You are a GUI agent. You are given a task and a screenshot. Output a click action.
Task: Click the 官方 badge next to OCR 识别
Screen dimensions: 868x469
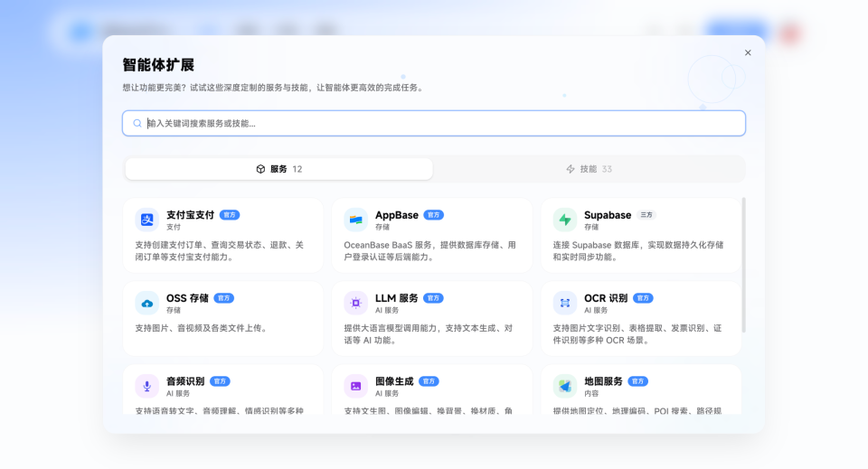pos(643,298)
